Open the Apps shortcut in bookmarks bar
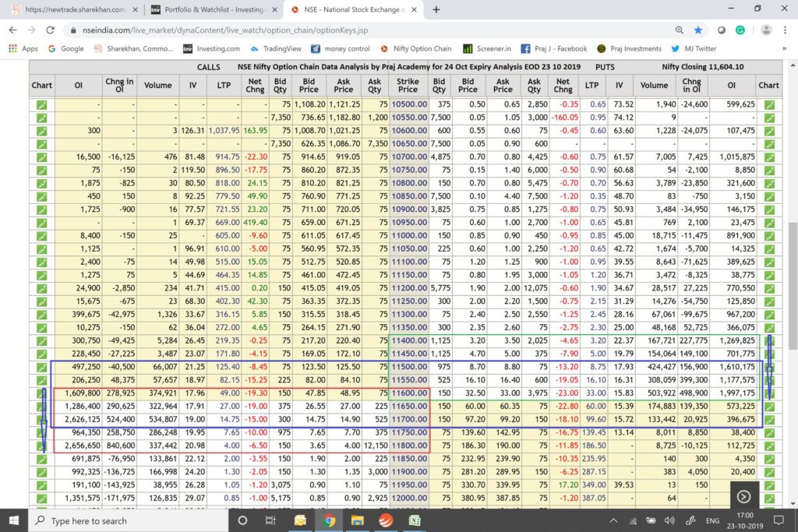This screenshot has width=798, height=532. 23,48
